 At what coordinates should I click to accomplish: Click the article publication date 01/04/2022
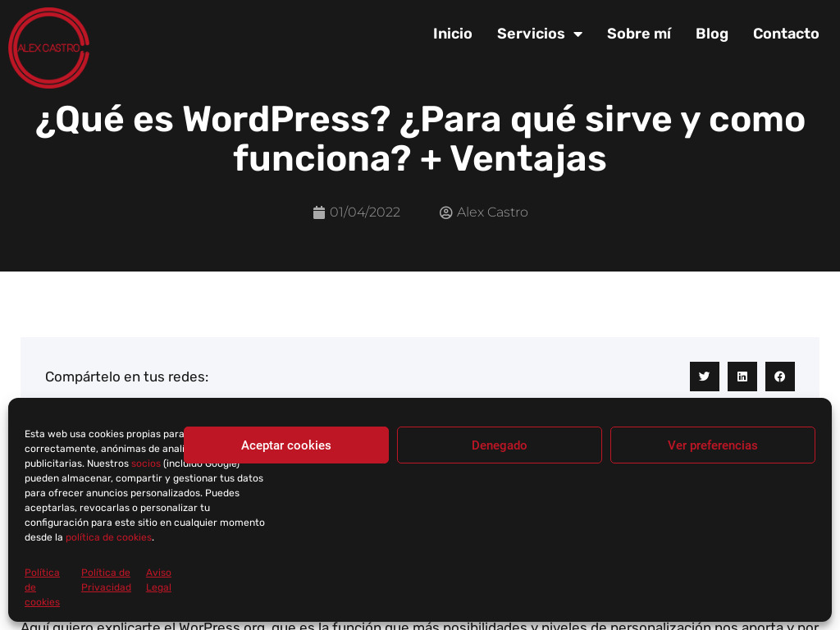[x=365, y=212]
